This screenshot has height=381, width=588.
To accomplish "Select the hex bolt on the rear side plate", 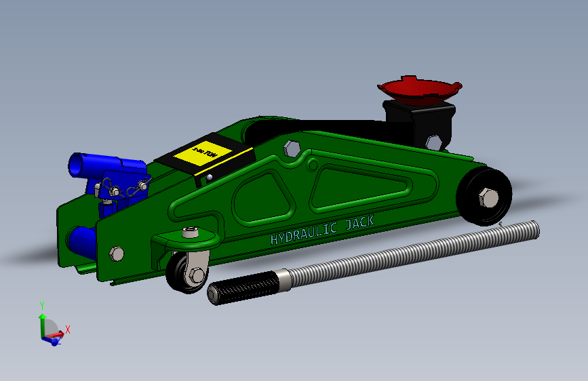I will pos(117,254).
